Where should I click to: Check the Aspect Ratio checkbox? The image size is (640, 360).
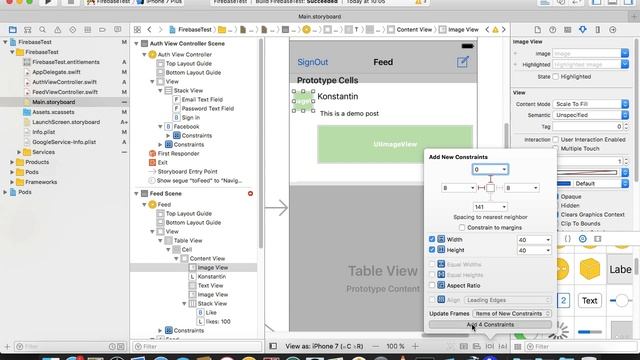click(x=432, y=285)
